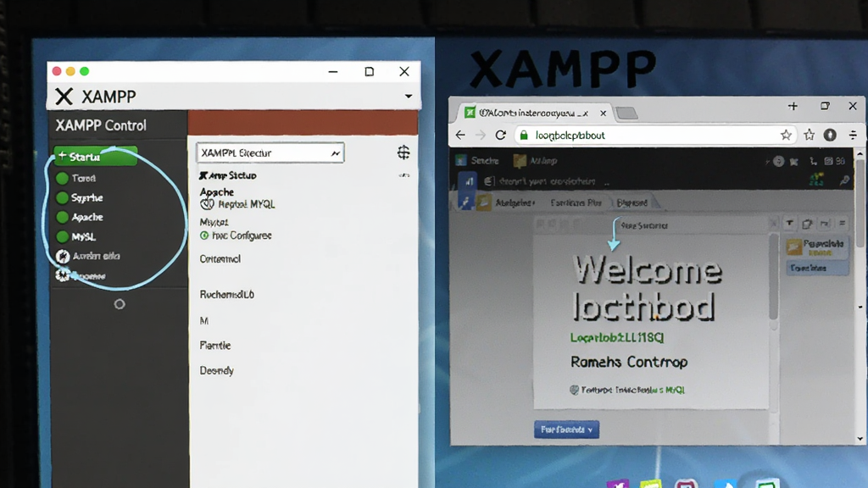Image resolution: width=868 pixels, height=488 pixels.
Task: Open the gear icon row in XAMPP sidebar
Action: (81, 275)
